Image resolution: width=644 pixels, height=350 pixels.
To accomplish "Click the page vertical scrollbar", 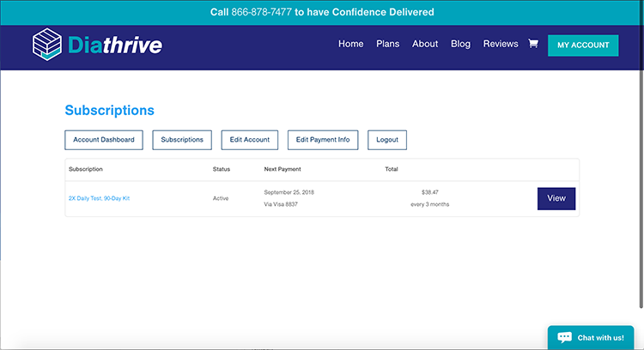I will [x=641, y=156].
